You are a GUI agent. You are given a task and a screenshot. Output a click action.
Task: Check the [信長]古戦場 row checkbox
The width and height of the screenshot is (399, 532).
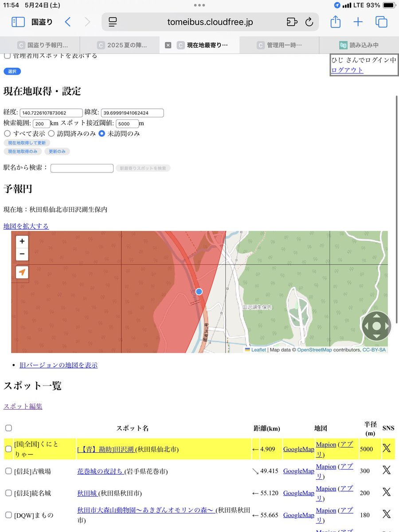[x=8, y=471]
